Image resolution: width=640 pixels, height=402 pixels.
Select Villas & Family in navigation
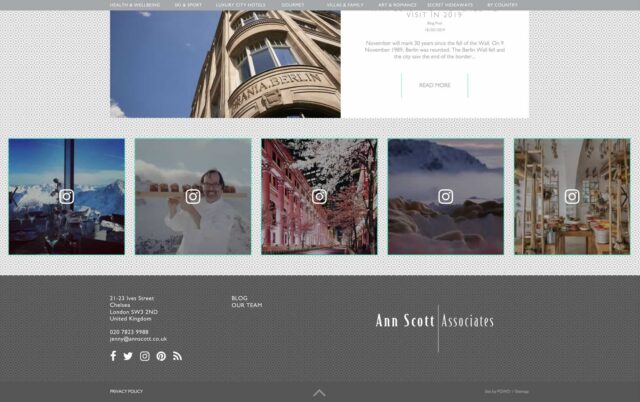345,5
